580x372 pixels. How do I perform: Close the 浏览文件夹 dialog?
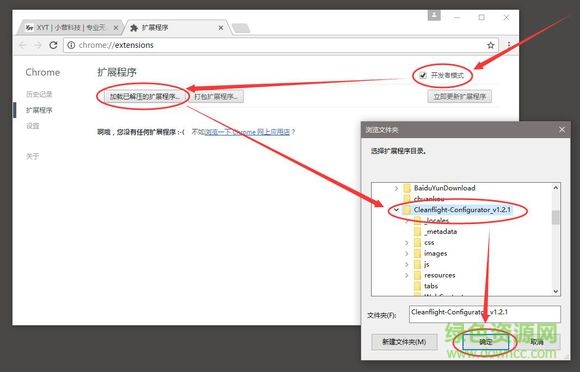(x=562, y=130)
